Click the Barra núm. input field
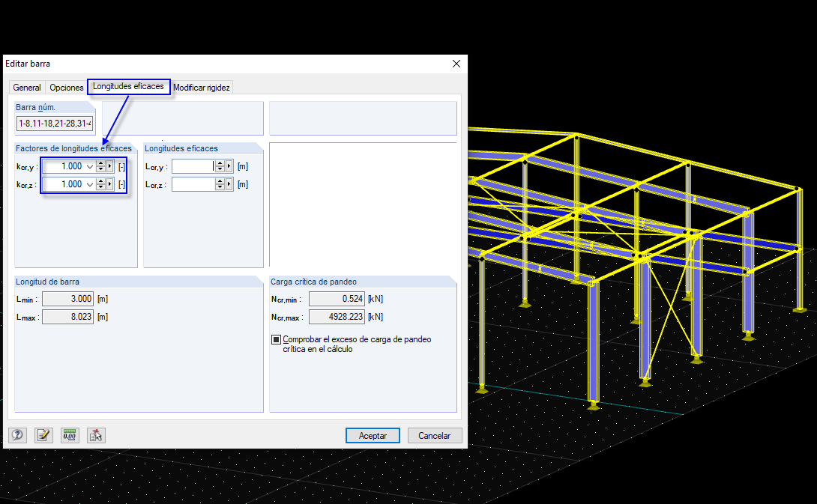 (x=55, y=124)
